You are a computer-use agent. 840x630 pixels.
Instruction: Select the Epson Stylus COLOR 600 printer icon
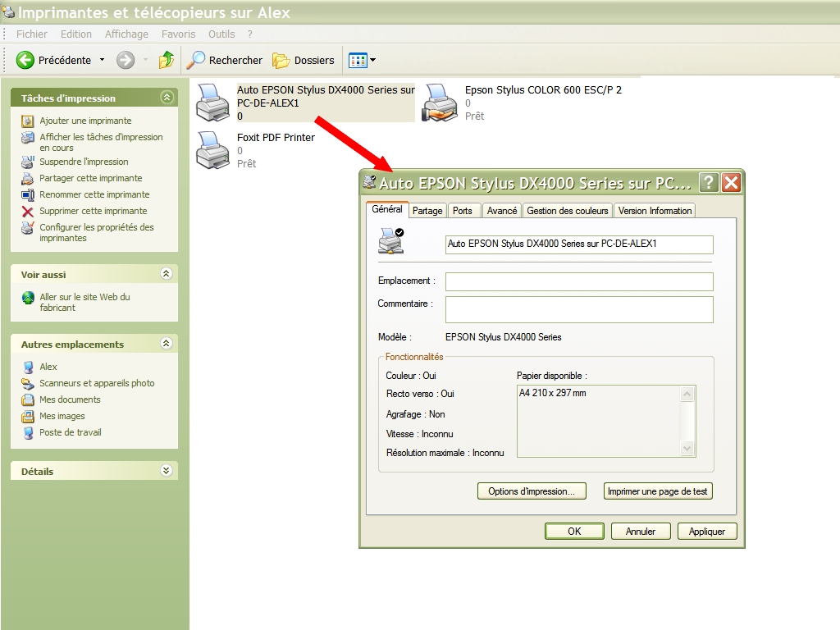tap(440, 103)
